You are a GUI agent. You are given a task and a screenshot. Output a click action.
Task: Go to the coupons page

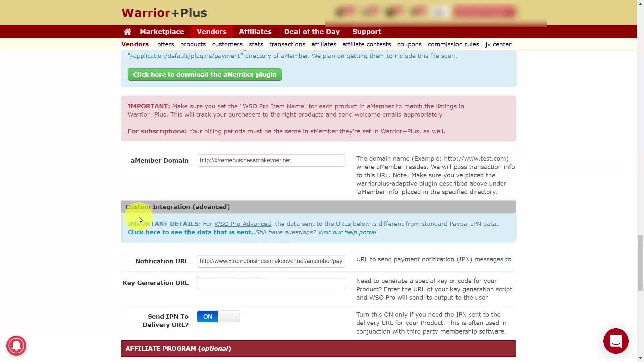(x=409, y=44)
